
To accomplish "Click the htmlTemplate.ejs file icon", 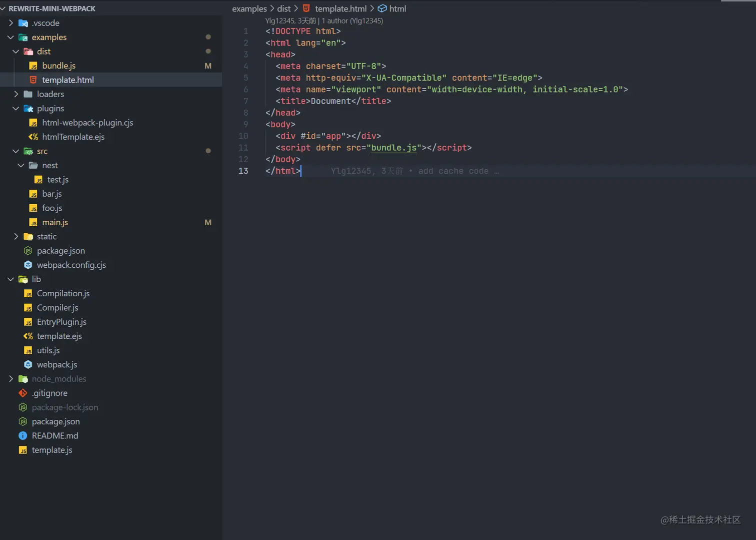I will point(33,137).
